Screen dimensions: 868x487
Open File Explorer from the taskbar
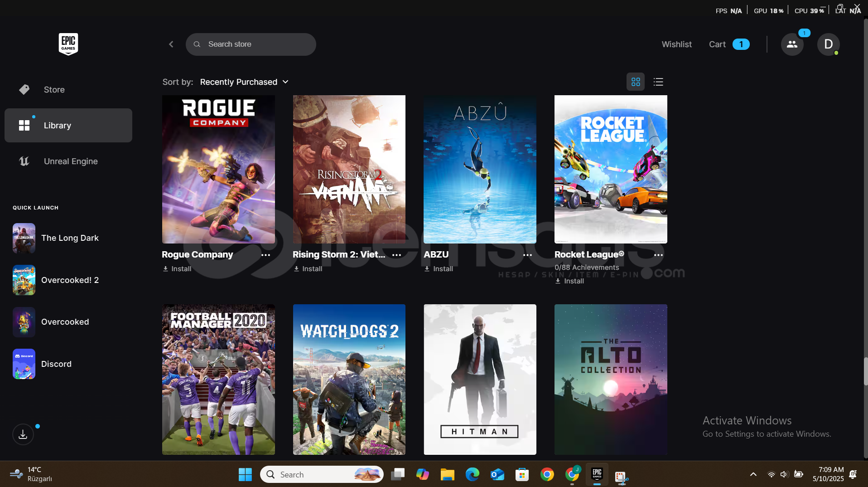pos(448,475)
